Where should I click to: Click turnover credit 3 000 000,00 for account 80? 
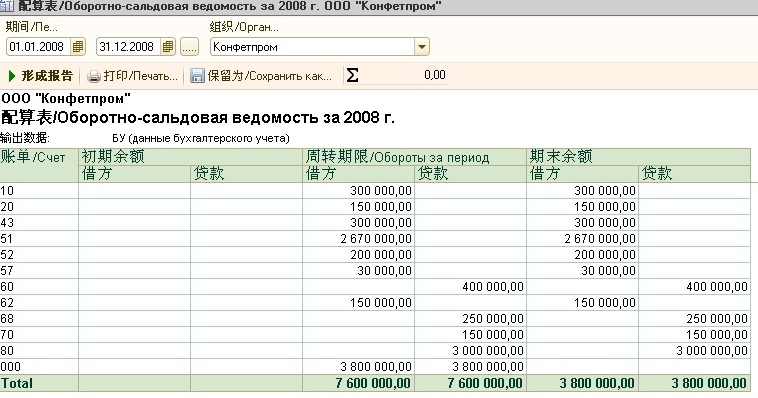[x=488, y=350]
